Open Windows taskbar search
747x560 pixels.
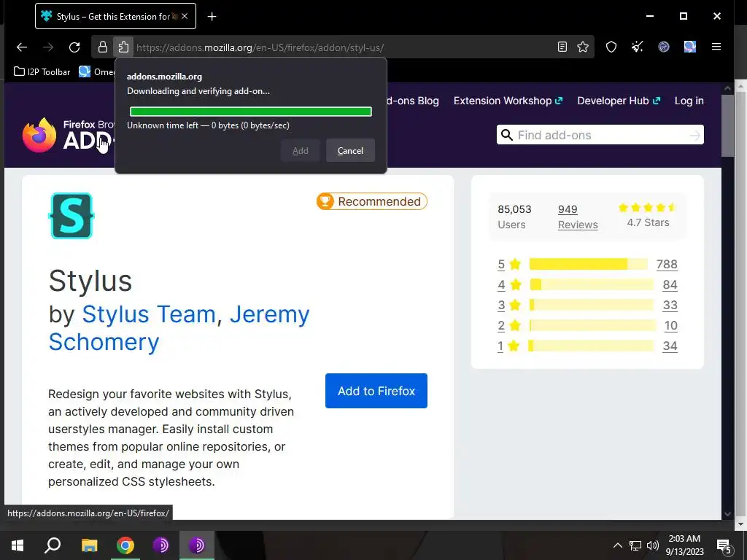click(53, 545)
